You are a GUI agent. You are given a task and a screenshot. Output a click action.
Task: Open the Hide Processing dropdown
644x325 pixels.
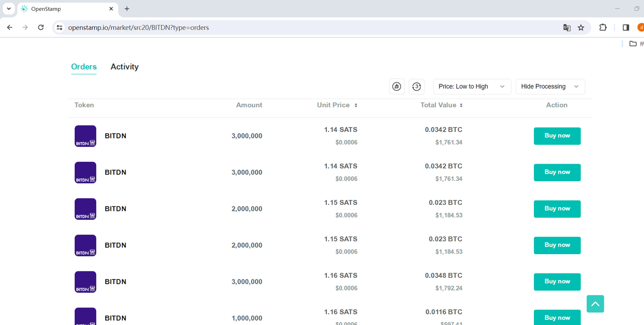point(551,86)
